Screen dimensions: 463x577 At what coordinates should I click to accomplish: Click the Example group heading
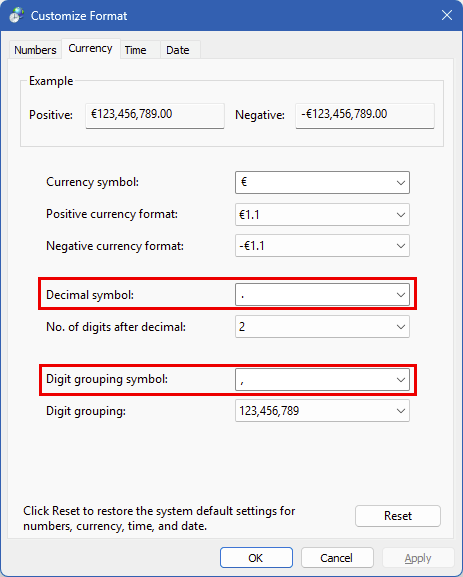[51, 81]
